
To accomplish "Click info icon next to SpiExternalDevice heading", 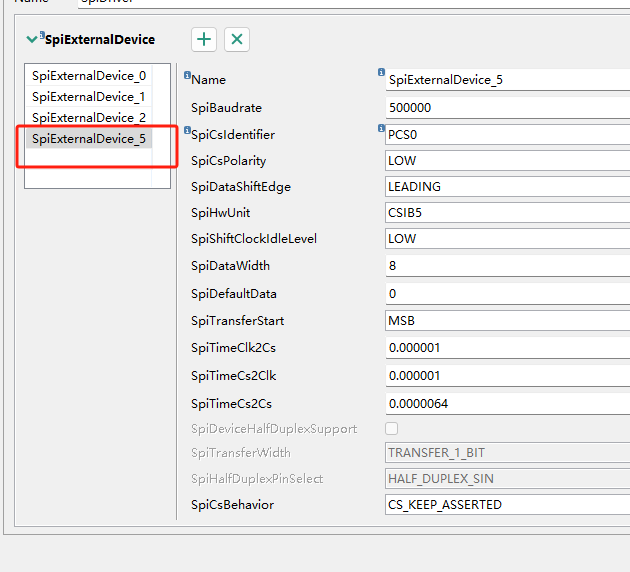I will [x=42, y=35].
